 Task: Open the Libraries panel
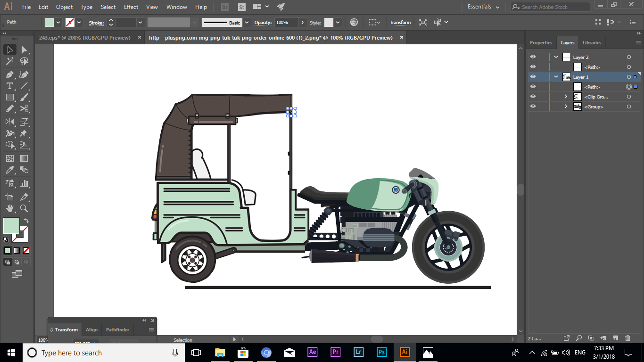592,42
